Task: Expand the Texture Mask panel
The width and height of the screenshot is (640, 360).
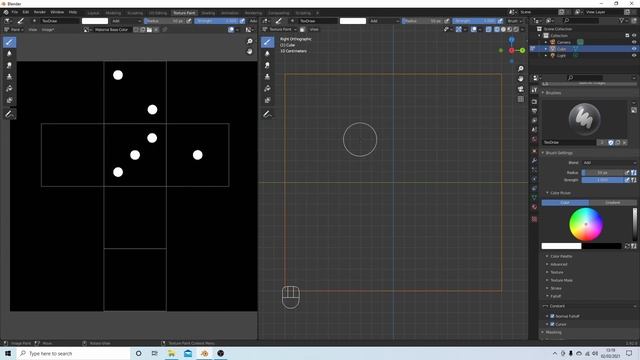Action: tap(561, 280)
